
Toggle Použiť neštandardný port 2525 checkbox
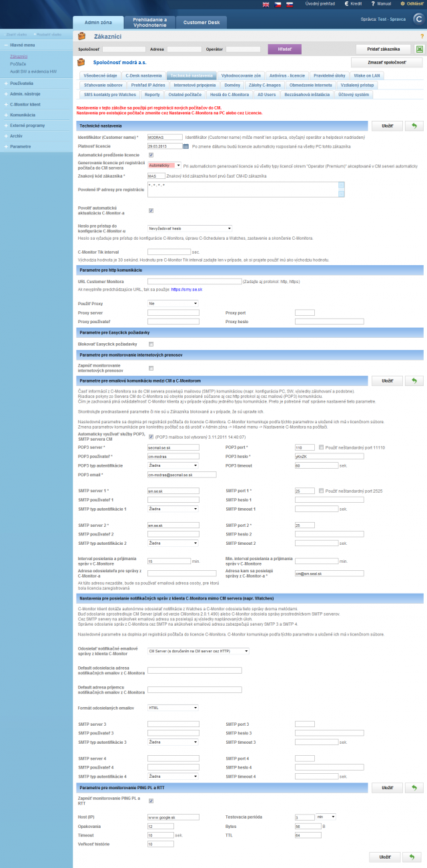(x=322, y=490)
